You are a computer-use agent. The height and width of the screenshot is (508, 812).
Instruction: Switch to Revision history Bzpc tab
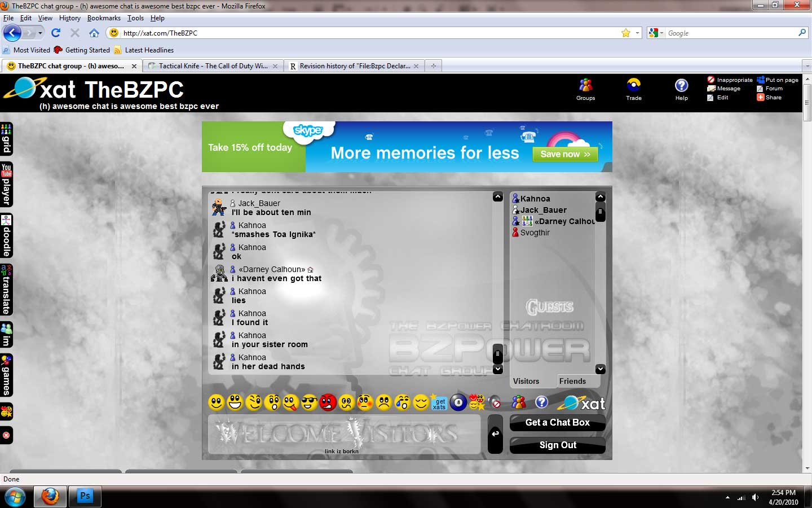click(x=355, y=66)
